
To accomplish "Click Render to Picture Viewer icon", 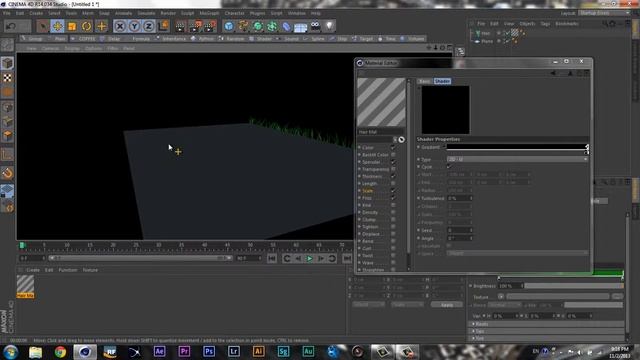I will coord(195,27).
